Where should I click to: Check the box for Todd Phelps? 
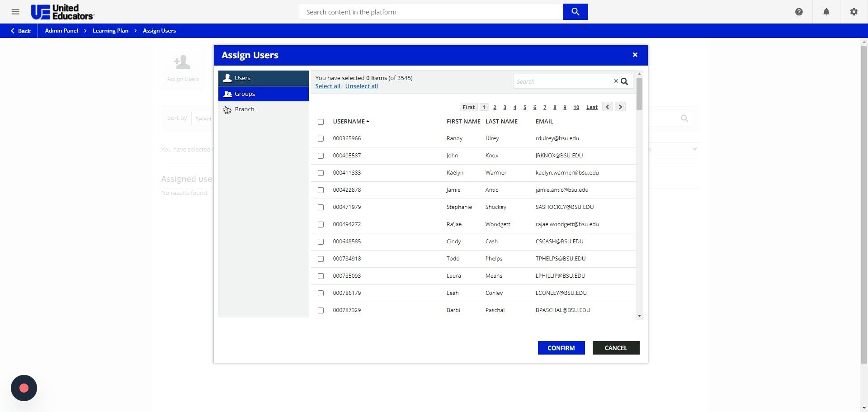click(x=321, y=259)
